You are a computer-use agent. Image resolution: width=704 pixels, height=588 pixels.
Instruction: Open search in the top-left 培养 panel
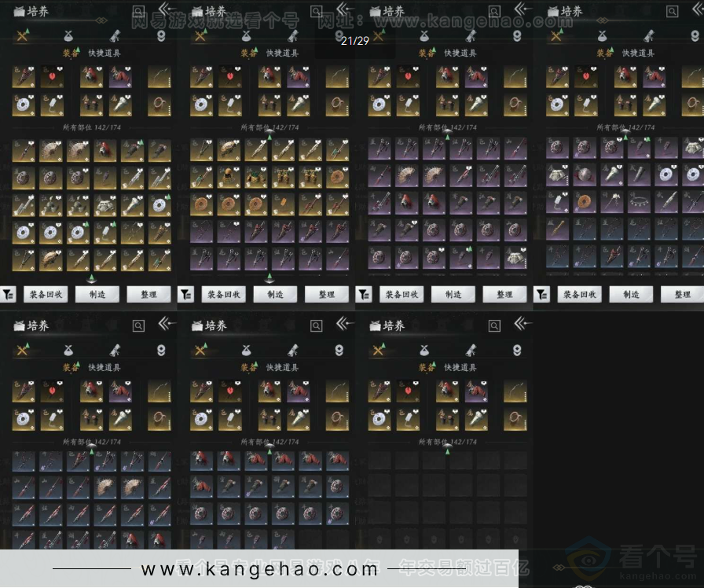(x=138, y=11)
